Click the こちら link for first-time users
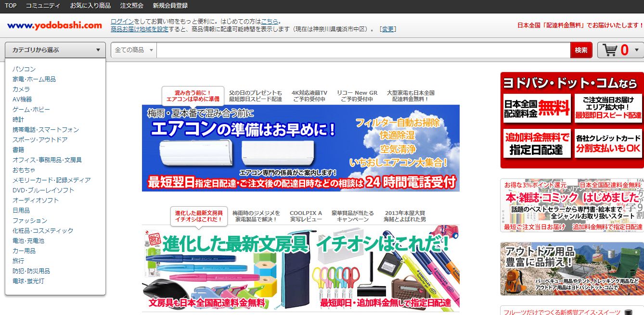644x315 pixels. [x=270, y=22]
